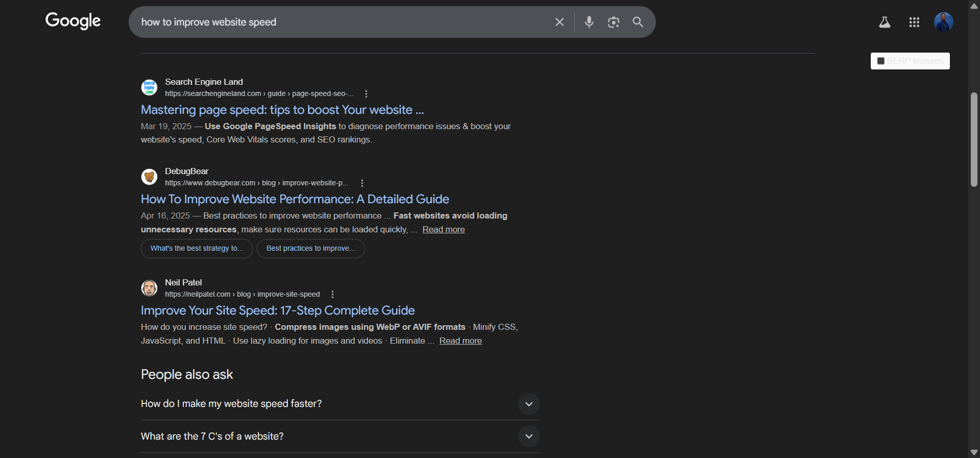Viewport: 980px width, 458px height.
Task: Click the scrollbar up arrow
Action: (x=974, y=6)
